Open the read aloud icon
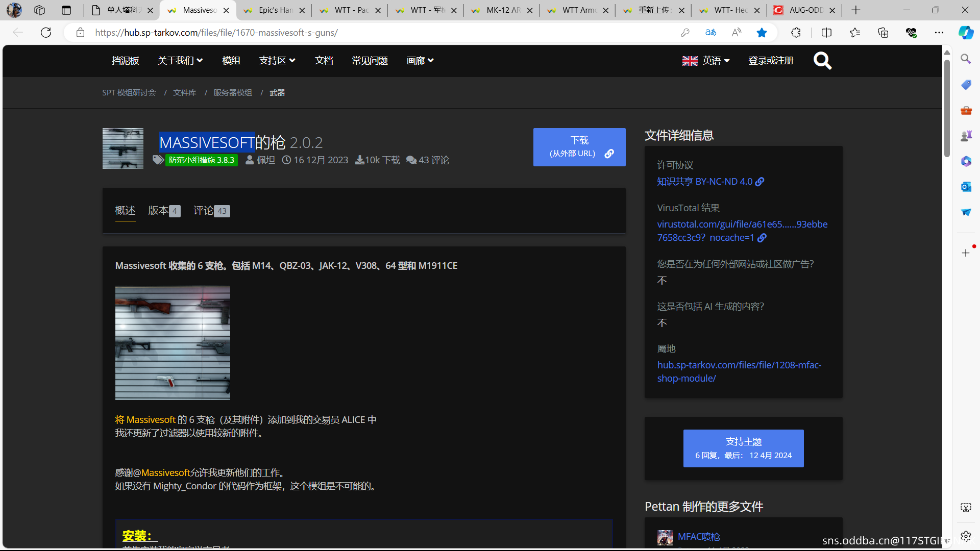This screenshot has width=980, height=551. pyautogui.click(x=736, y=32)
